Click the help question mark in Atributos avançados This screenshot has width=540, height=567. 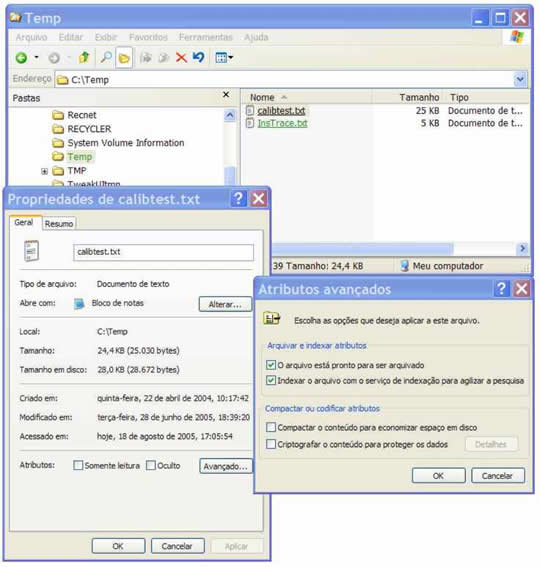tap(501, 289)
